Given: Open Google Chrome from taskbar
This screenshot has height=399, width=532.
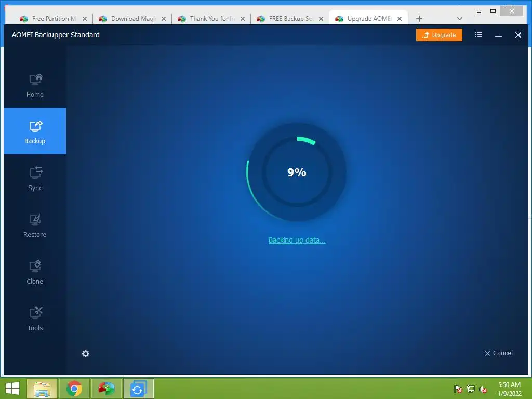Looking at the screenshot, I should (74, 389).
